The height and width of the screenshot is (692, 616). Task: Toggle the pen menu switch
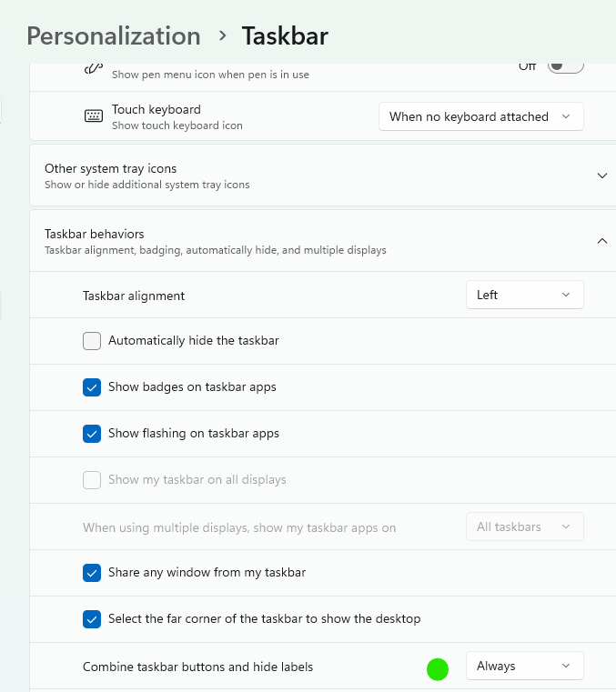pyautogui.click(x=565, y=66)
